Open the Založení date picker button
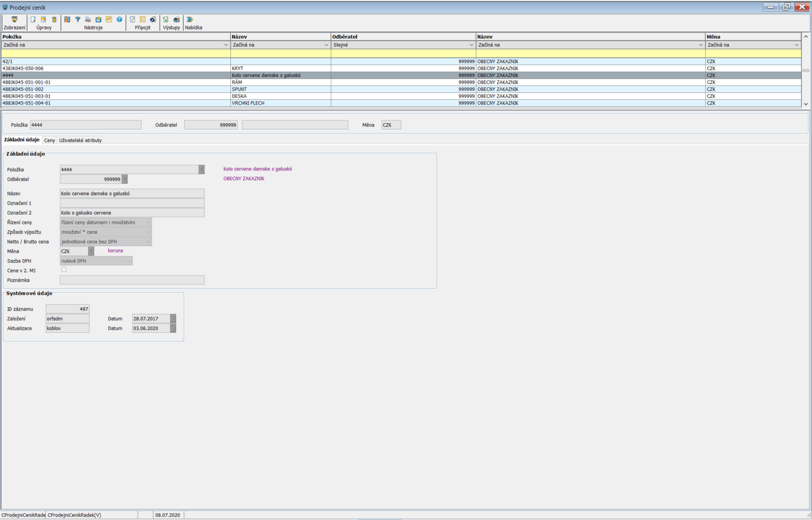Image resolution: width=812 pixels, height=520 pixels. coord(173,319)
